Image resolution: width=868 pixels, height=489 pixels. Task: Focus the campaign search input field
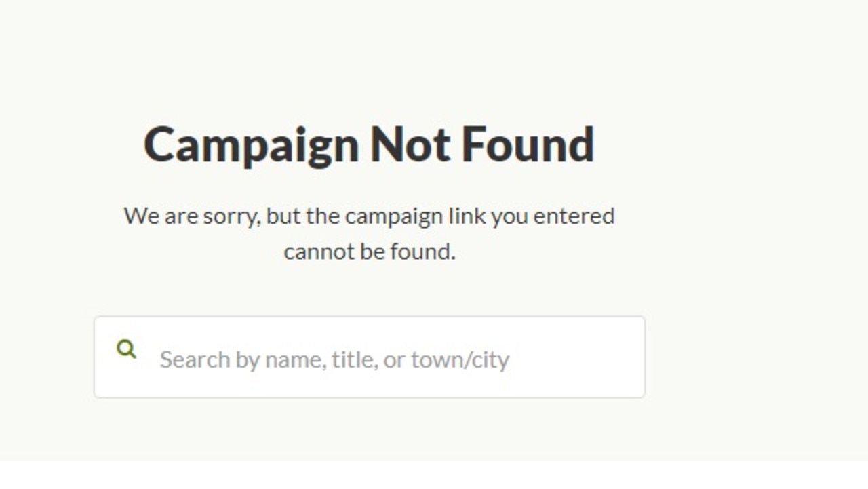click(x=370, y=357)
